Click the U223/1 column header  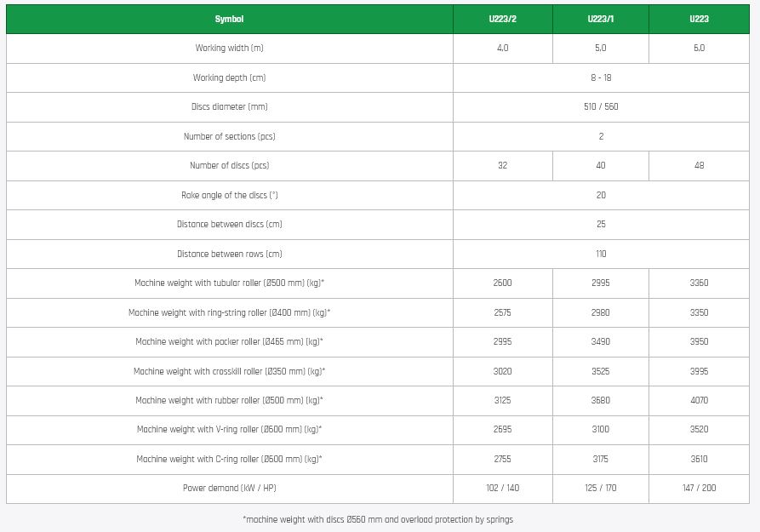pos(601,19)
